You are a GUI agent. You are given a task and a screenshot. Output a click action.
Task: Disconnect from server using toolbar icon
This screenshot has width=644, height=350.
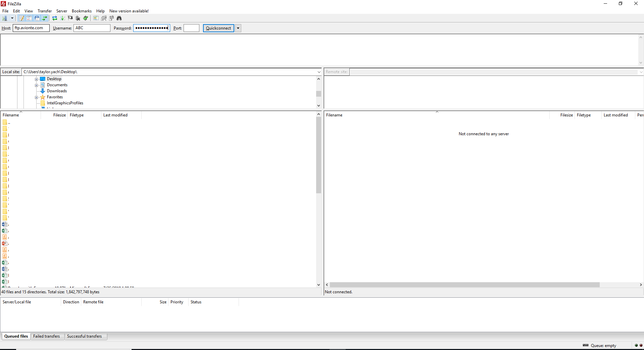coord(78,18)
